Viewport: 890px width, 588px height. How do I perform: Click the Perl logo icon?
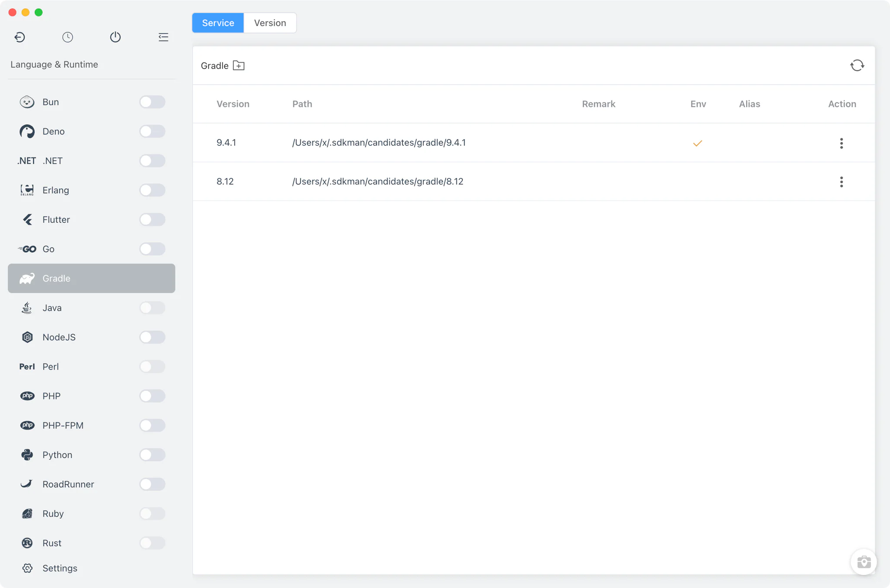[27, 367]
